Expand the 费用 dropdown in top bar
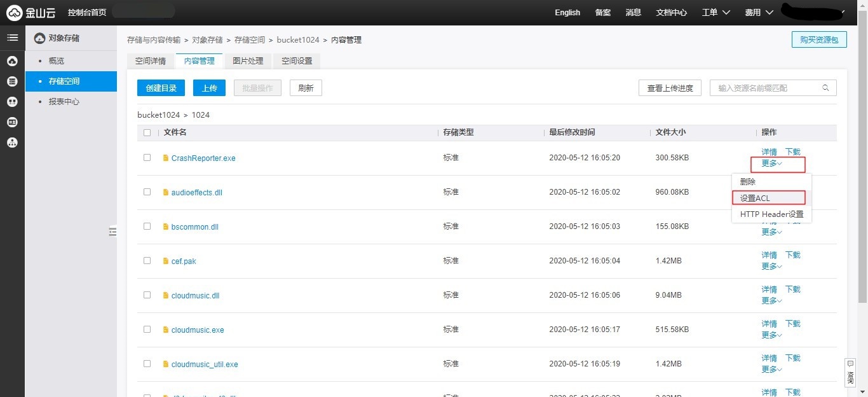Screen dimensions: 868x397 point(759,13)
